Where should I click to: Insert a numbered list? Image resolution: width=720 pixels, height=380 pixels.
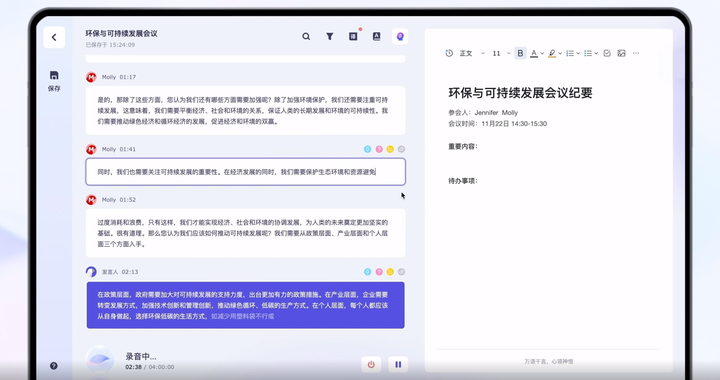point(570,53)
